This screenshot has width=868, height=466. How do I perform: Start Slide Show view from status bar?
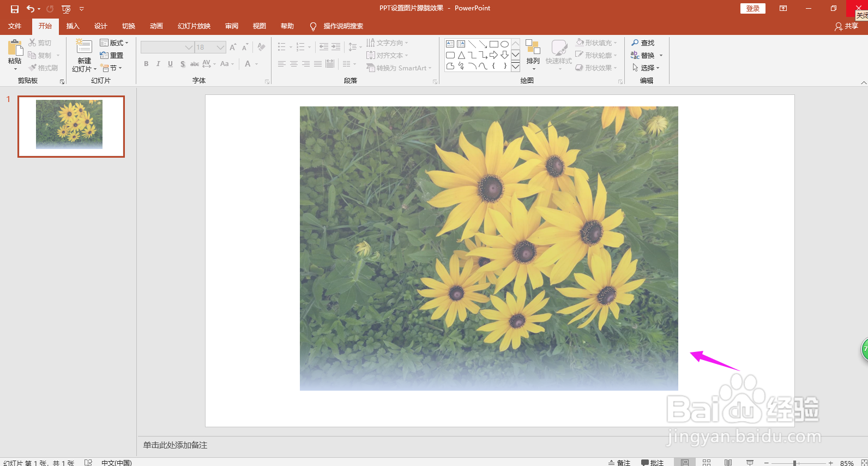coord(750,462)
